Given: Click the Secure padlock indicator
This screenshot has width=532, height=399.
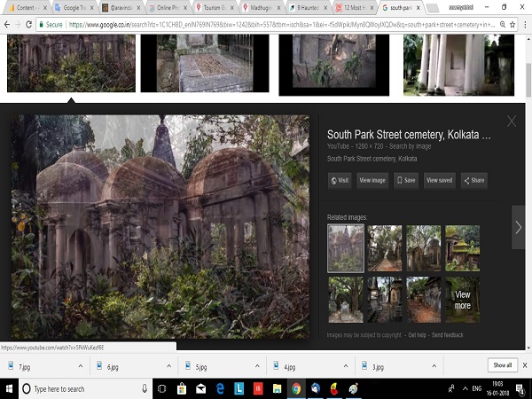Looking at the screenshot, I should [51, 25].
